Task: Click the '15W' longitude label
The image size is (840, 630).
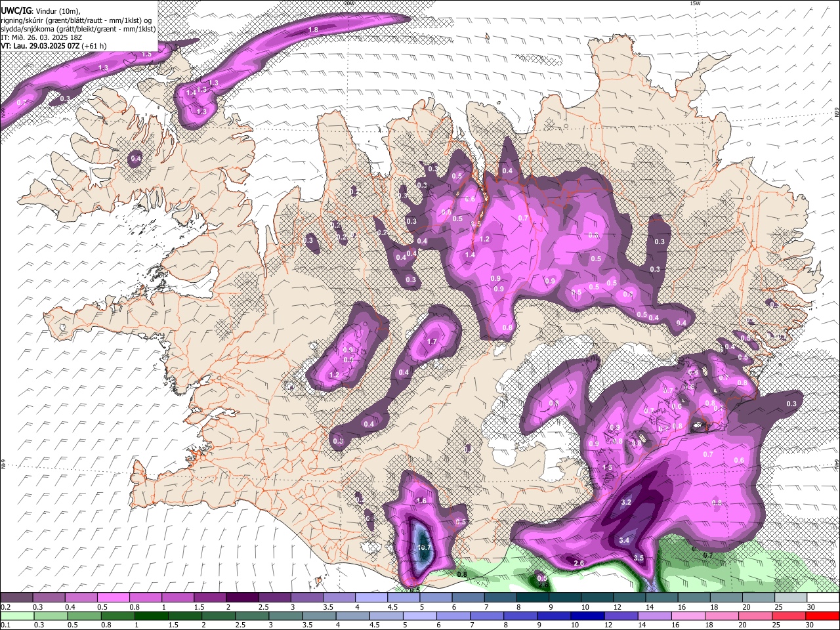Action: coord(694,3)
